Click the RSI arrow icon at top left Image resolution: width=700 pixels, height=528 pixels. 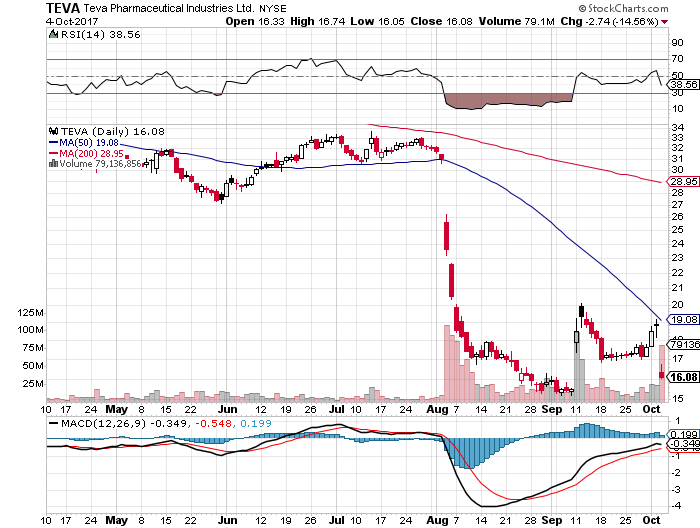(x=52, y=36)
